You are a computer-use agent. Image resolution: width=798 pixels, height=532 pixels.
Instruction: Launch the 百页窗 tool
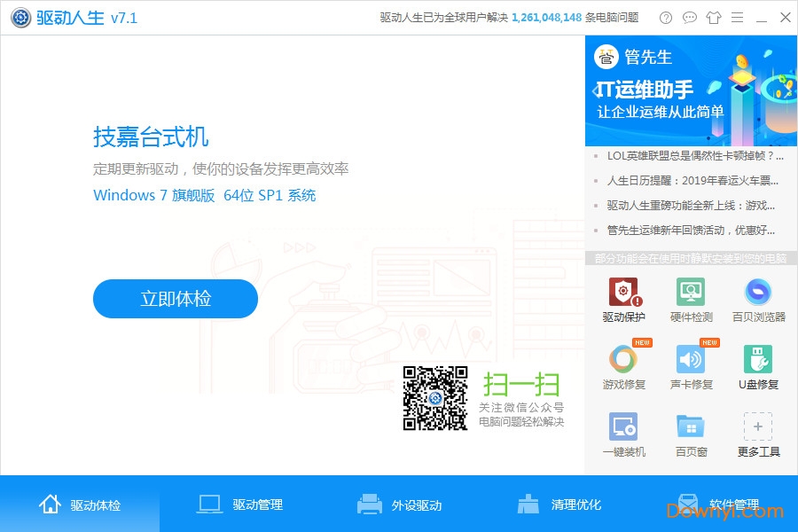pos(691,434)
